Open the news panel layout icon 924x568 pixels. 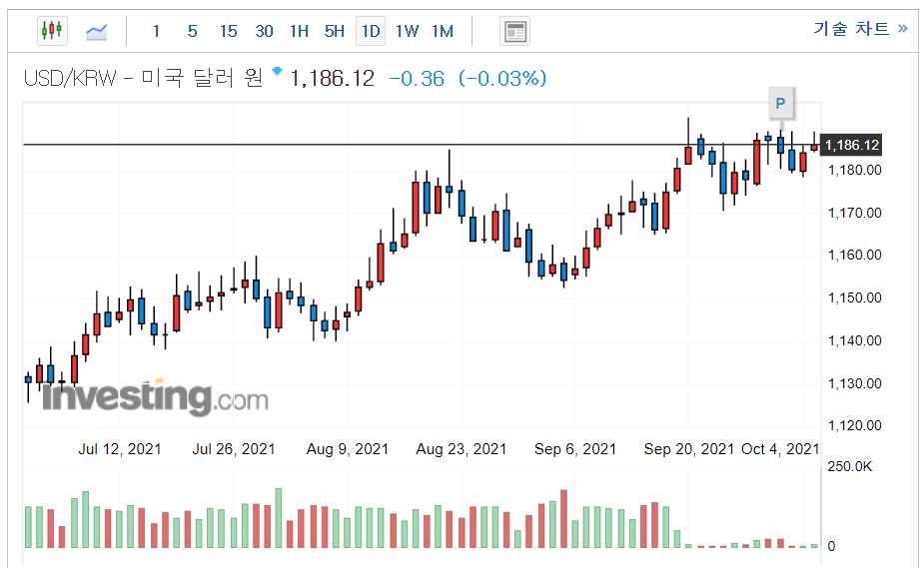[515, 31]
